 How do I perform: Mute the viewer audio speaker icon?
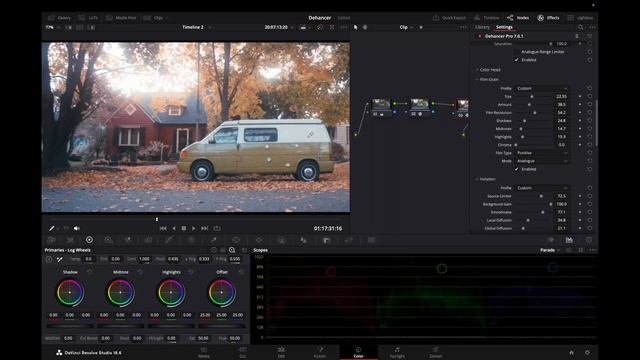tap(76, 228)
